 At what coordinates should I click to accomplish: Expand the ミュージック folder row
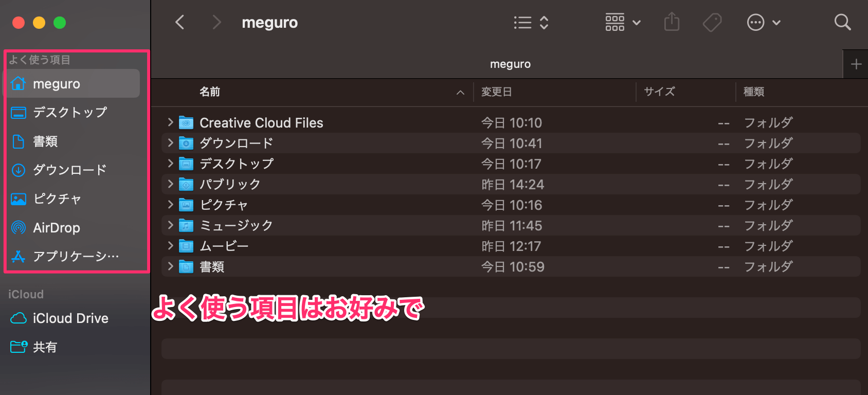pyautogui.click(x=170, y=225)
